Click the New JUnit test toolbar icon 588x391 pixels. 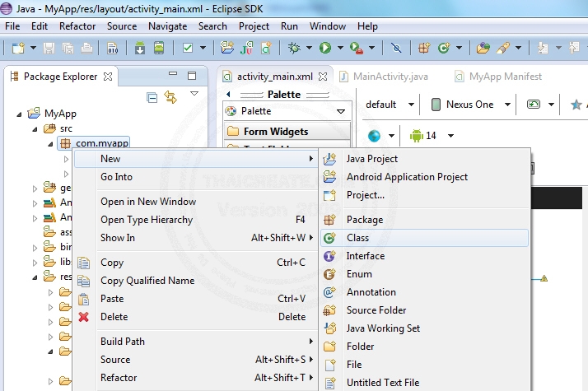pyautogui.click(x=246, y=48)
